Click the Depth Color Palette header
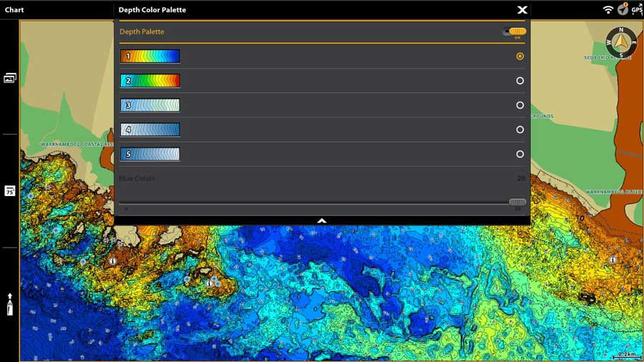Screen dimensions: 644x362 [152, 10]
